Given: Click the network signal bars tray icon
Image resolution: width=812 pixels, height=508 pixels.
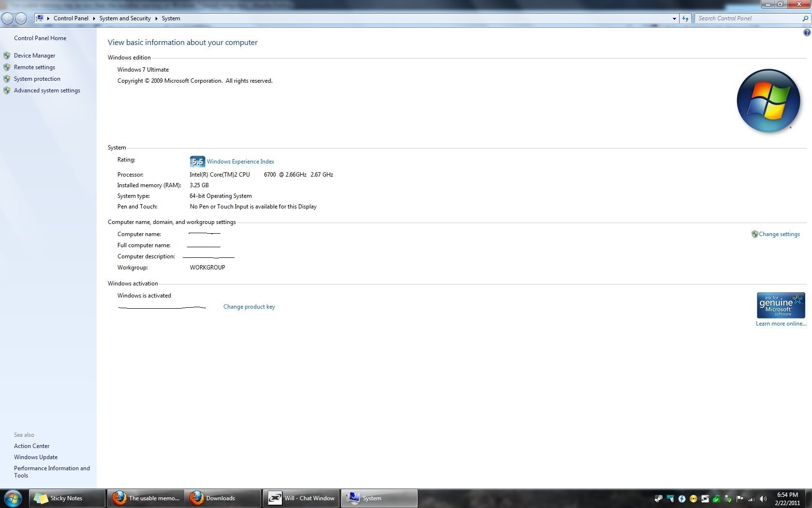Looking at the screenshot, I should (751, 498).
